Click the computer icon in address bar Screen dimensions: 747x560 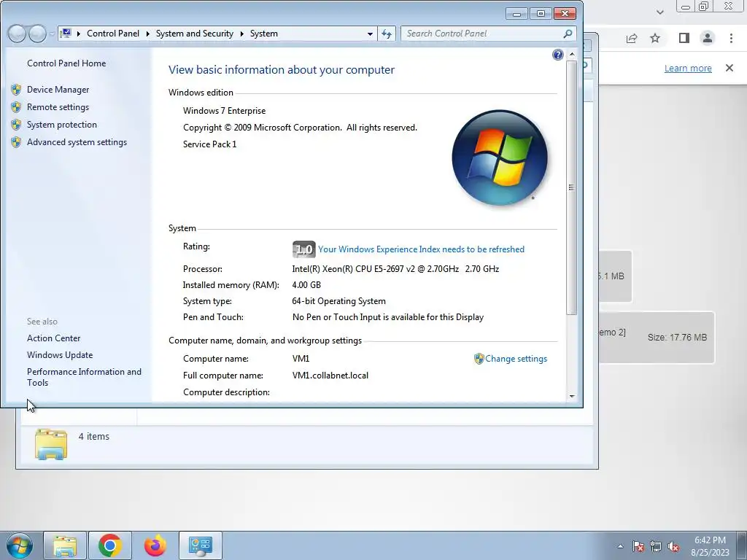(66, 34)
